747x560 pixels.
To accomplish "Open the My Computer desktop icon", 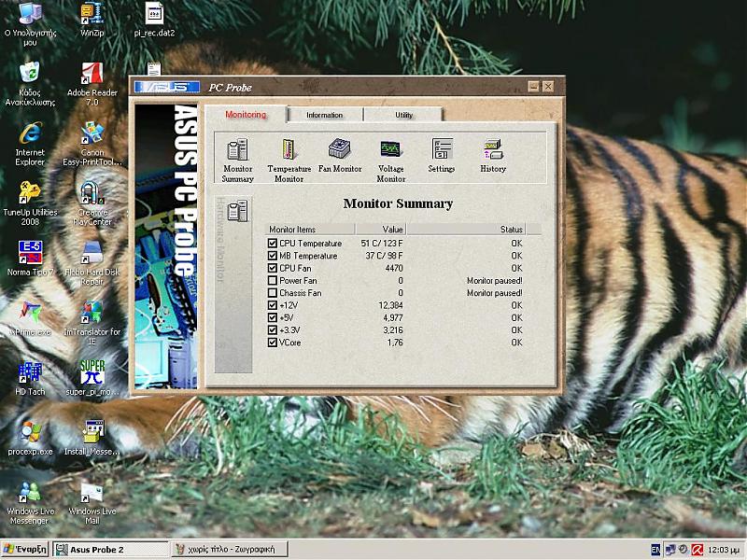I will [30, 24].
